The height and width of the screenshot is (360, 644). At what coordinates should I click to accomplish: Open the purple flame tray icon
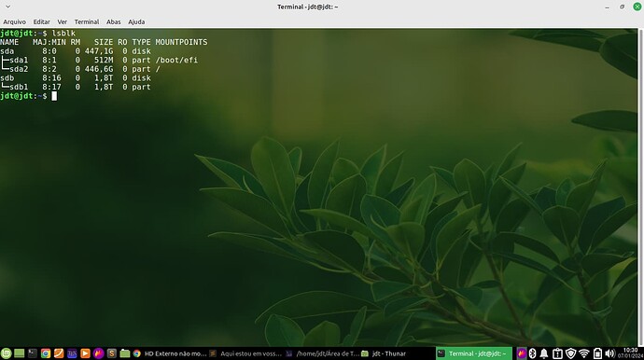click(521, 353)
